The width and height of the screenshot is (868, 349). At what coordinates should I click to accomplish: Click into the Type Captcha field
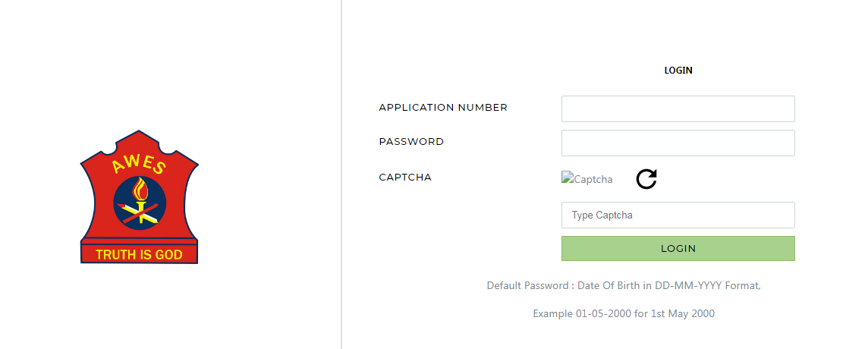[678, 215]
